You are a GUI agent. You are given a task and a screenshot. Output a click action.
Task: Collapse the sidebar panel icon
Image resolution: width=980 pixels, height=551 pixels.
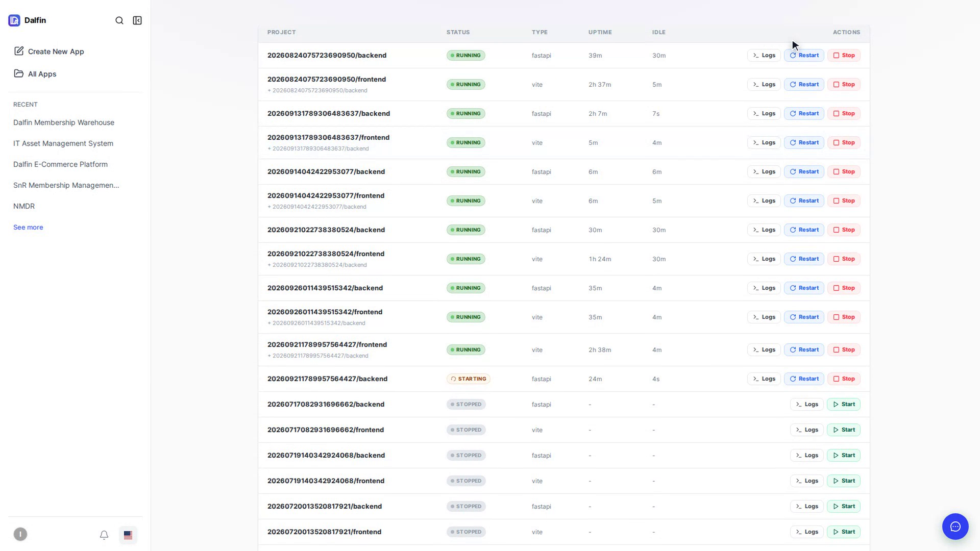[137, 20]
